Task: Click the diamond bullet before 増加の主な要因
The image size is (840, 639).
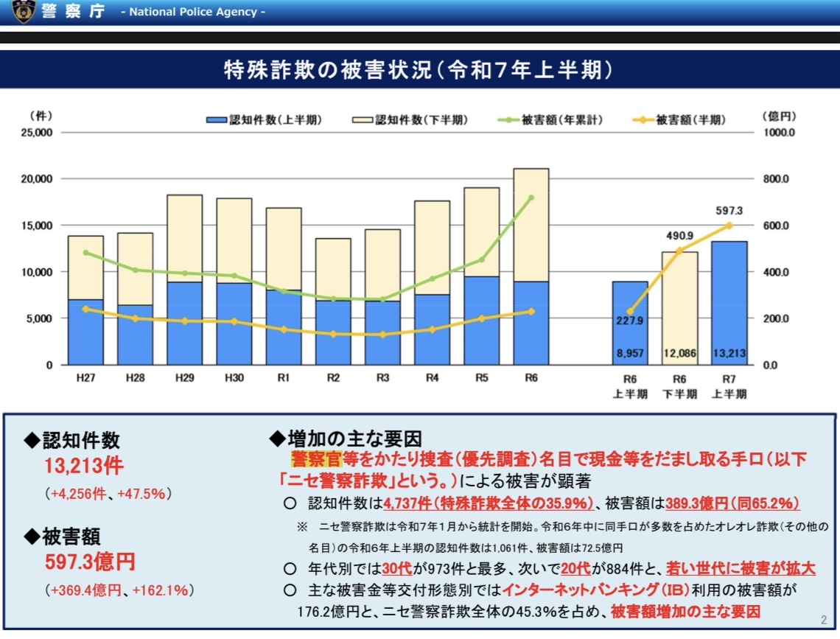Action: [277, 439]
